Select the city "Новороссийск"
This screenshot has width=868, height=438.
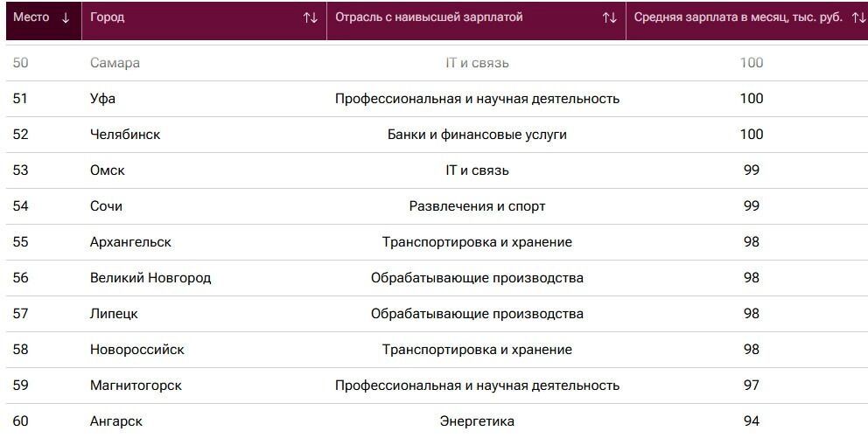coord(137,350)
